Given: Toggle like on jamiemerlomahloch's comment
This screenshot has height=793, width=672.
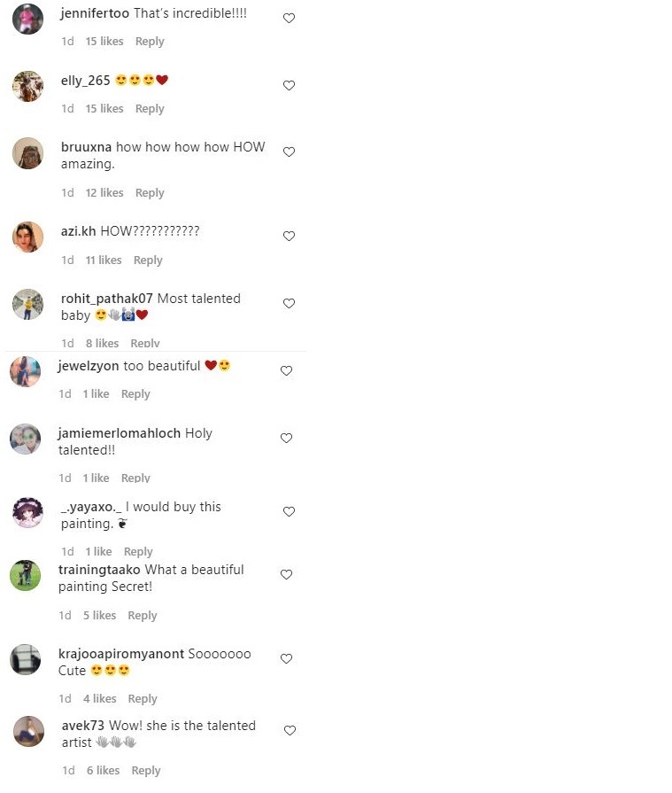Looking at the screenshot, I should 286,438.
